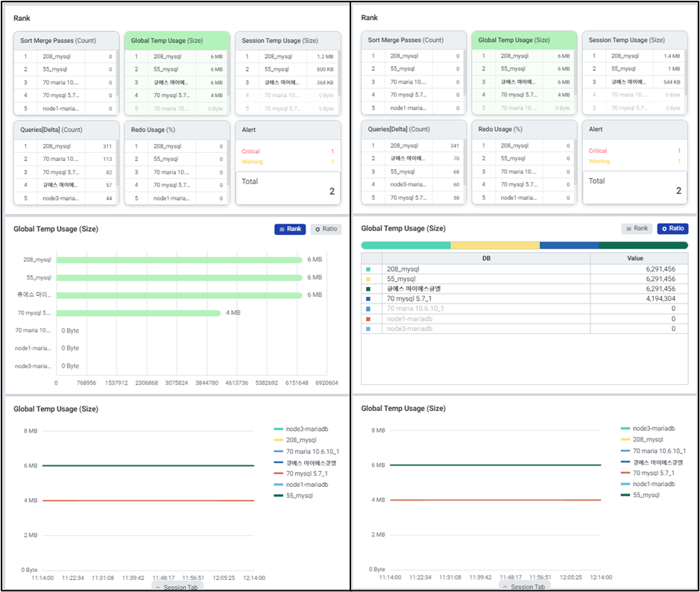Click the DB column header in ratio table
The height and width of the screenshot is (592, 700).
485,258
